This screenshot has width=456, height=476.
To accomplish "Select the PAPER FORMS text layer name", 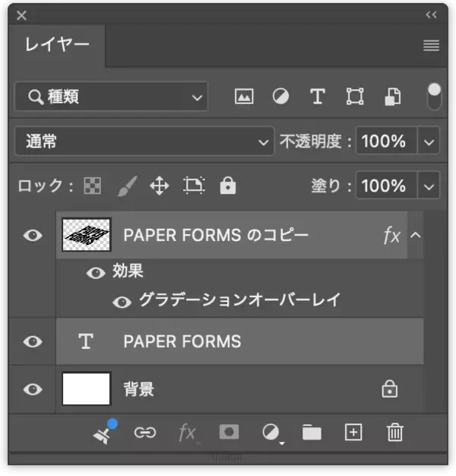I will pyautogui.click(x=182, y=341).
